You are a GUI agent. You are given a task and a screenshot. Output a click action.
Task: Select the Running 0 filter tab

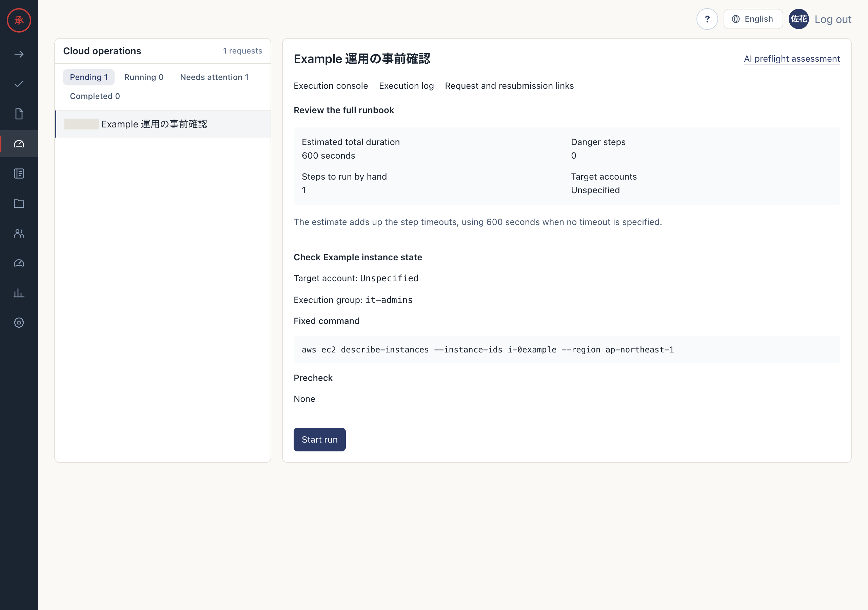click(144, 77)
